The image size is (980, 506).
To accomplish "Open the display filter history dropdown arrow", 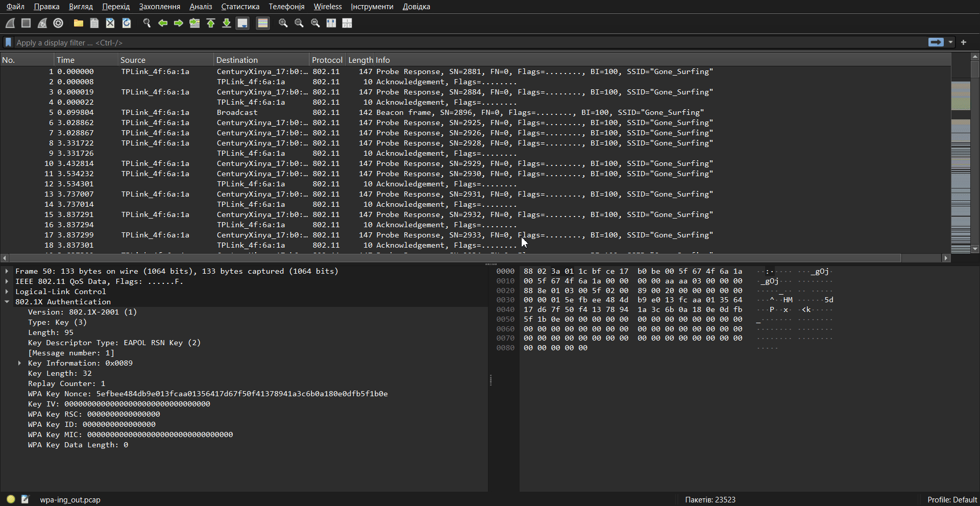I will coord(950,42).
